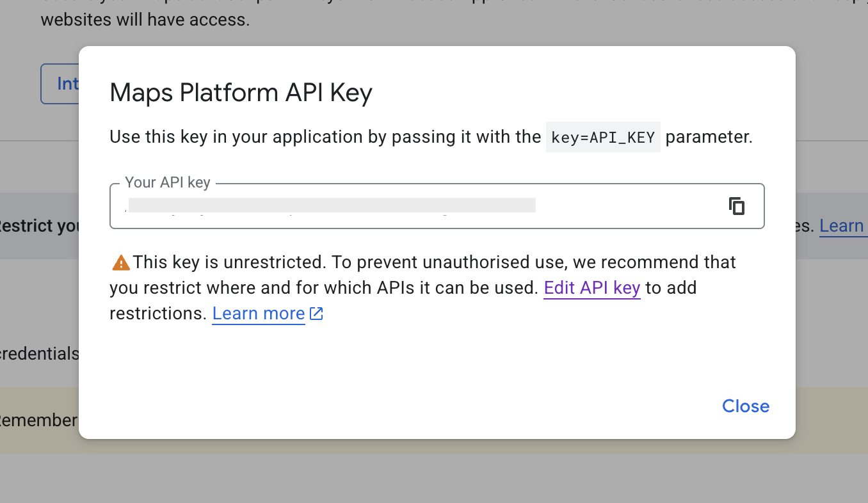Screen dimensions: 868x503
Task: Click the key=API_KEY code snippet
Action: click(x=602, y=137)
